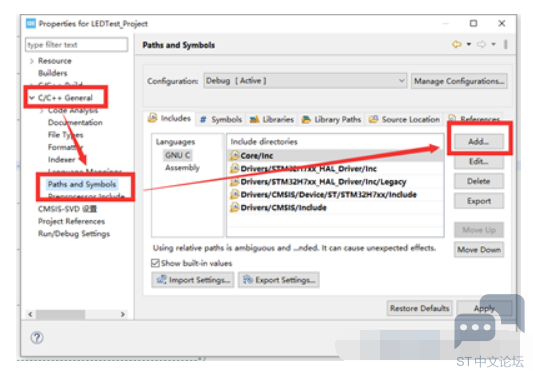Select File Types in the tree

(x=66, y=135)
